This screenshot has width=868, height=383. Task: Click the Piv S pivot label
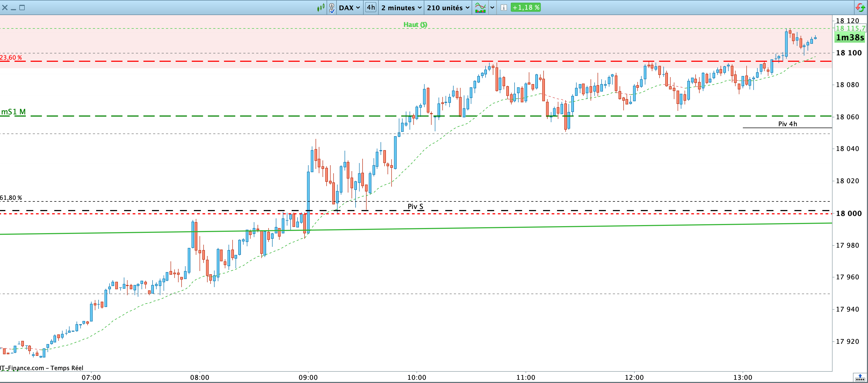click(415, 207)
